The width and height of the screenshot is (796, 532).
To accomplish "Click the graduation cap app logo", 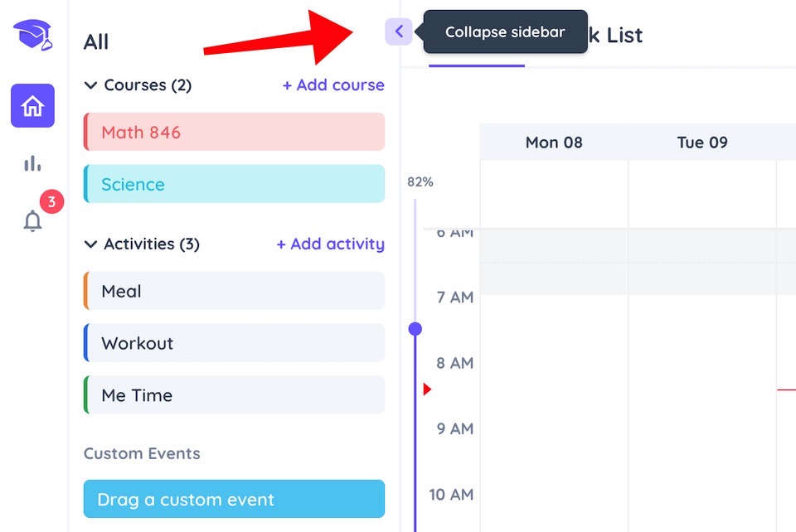I will coord(33,35).
